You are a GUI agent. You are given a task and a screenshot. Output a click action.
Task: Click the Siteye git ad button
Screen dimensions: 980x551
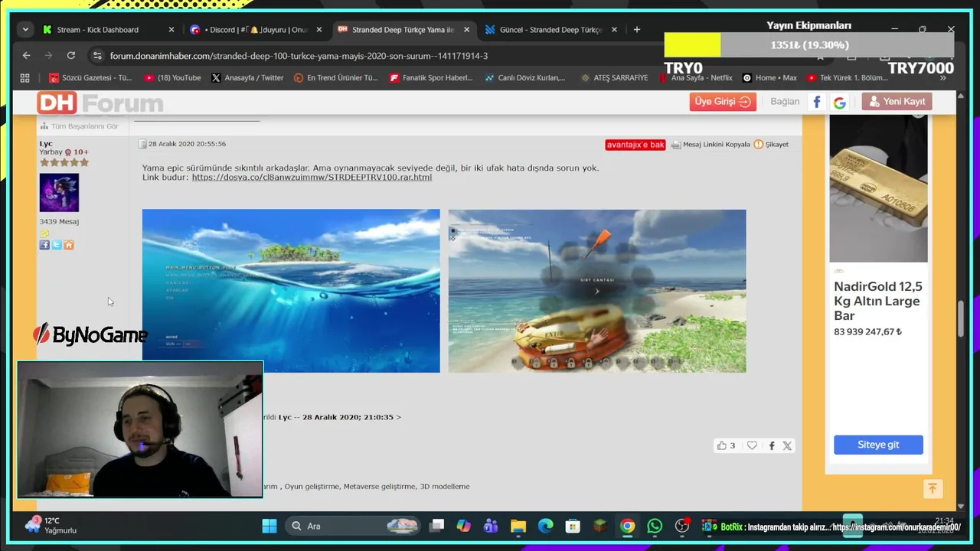[878, 445]
